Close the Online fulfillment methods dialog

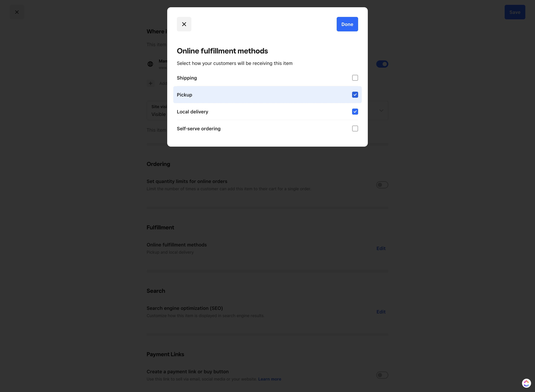[184, 24]
